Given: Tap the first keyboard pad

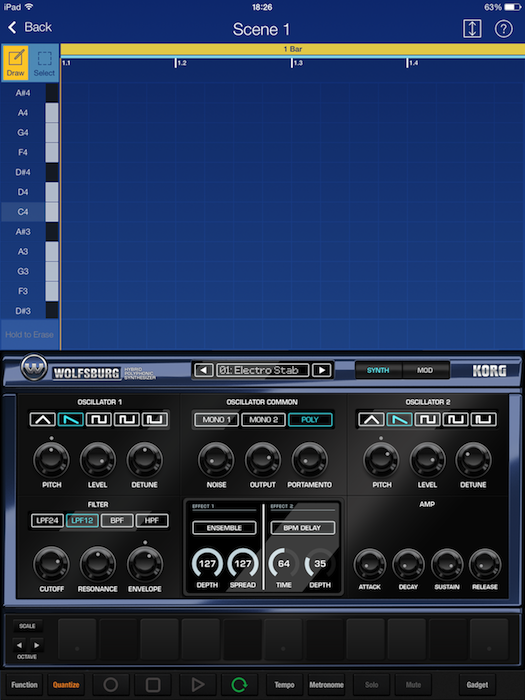Looking at the screenshot, I should pos(77,638).
